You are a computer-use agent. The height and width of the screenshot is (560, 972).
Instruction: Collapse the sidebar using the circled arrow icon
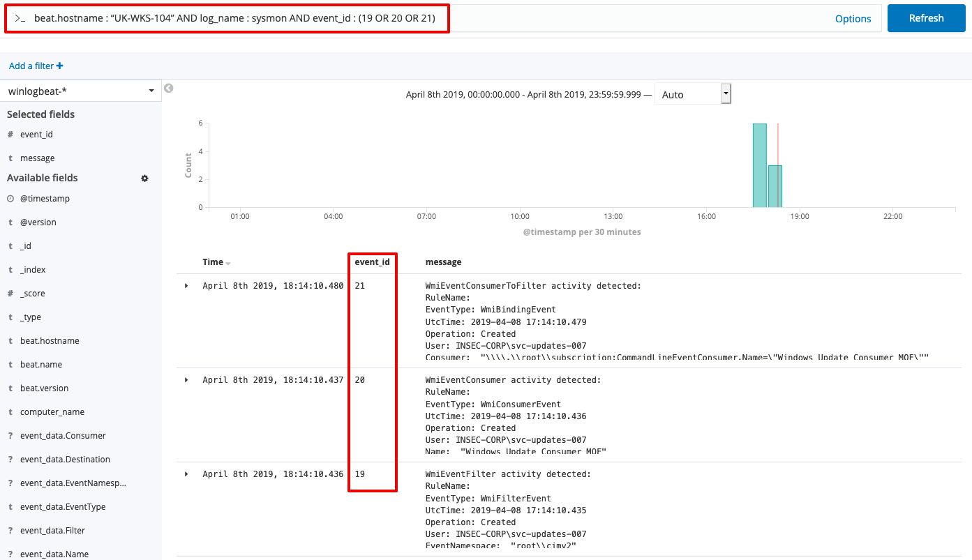point(168,87)
